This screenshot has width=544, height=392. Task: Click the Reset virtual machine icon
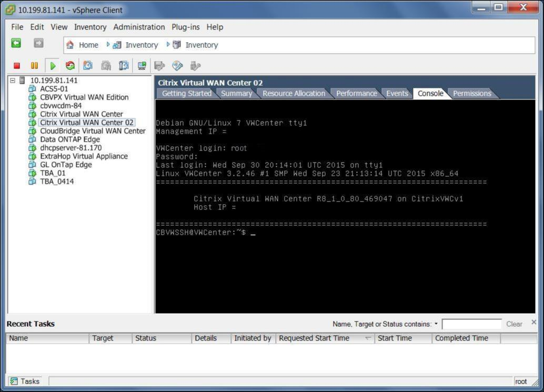[x=70, y=66]
